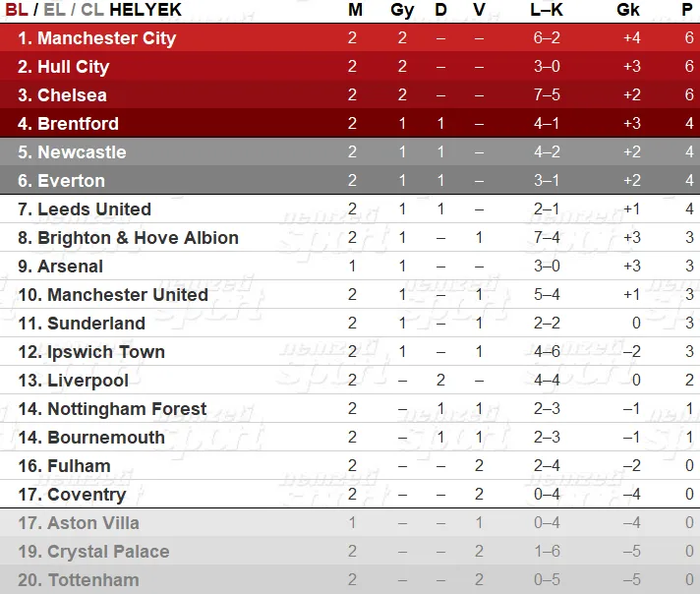Screen dimensions: 700x594
Task: Click Brighton & Hove Albion name
Action: [128, 238]
